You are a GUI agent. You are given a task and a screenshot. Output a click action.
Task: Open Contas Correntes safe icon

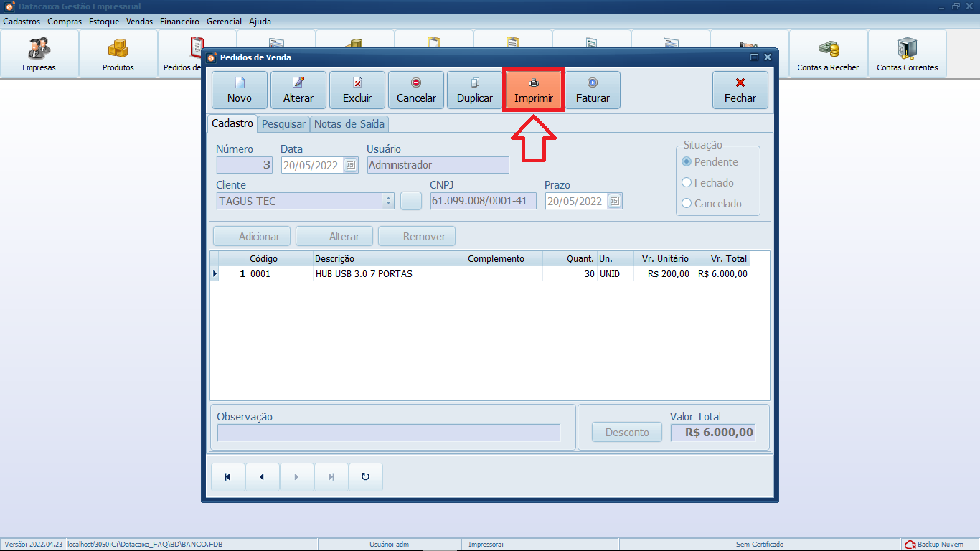pyautogui.click(x=907, y=55)
